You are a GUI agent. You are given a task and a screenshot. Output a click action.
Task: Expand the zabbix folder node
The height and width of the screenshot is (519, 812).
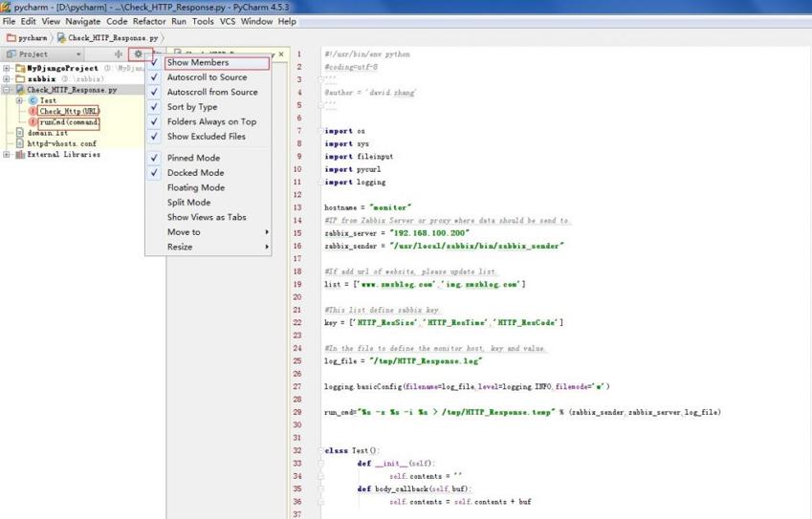click(6, 79)
